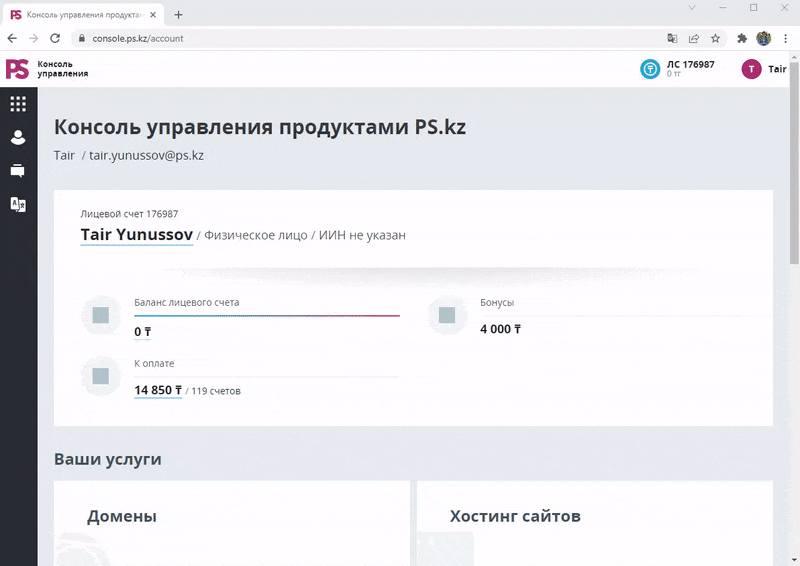Click the scrollbar down arrow
This screenshot has height=566, width=800.
pyautogui.click(x=794, y=560)
